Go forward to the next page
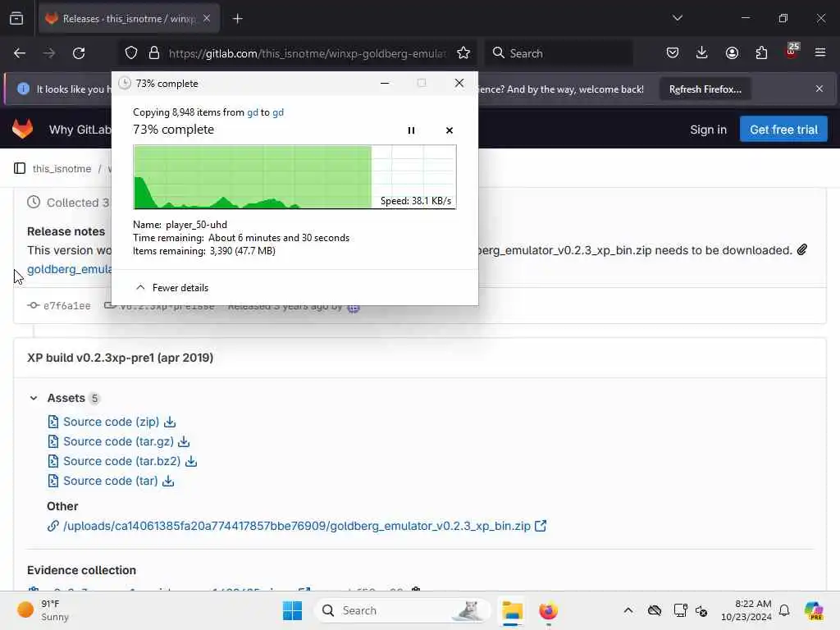This screenshot has width=840, height=630. [48, 53]
